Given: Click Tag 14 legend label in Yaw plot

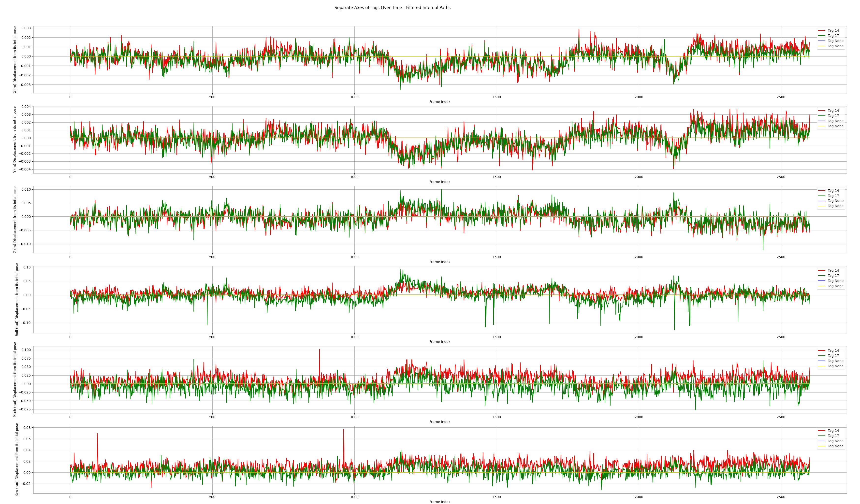Looking at the screenshot, I should [x=833, y=431].
